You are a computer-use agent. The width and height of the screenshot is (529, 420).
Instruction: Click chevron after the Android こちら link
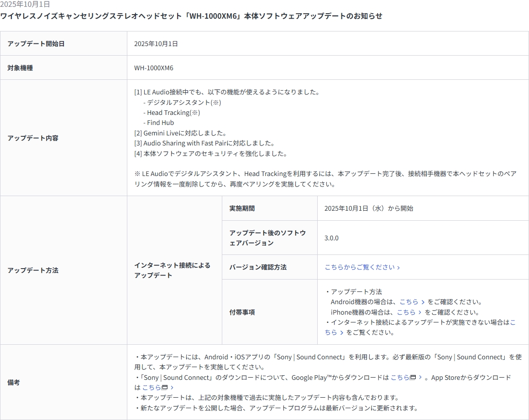(423, 302)
